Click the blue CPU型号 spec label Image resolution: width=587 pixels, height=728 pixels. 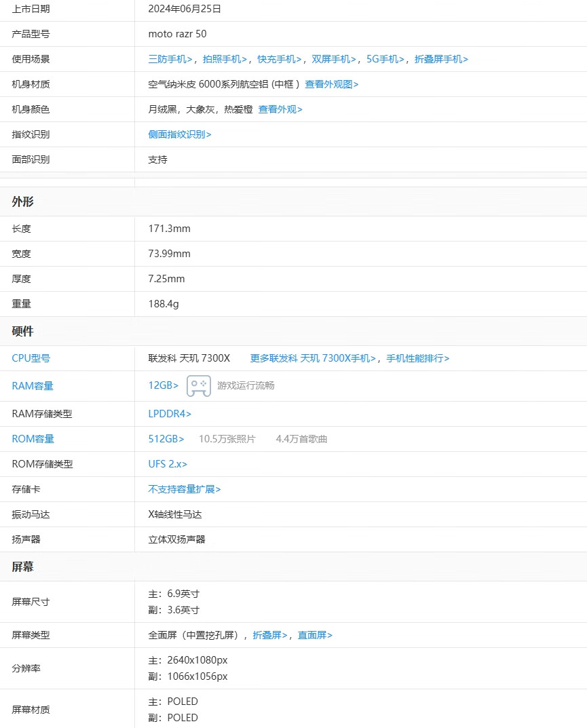point(32,358)
